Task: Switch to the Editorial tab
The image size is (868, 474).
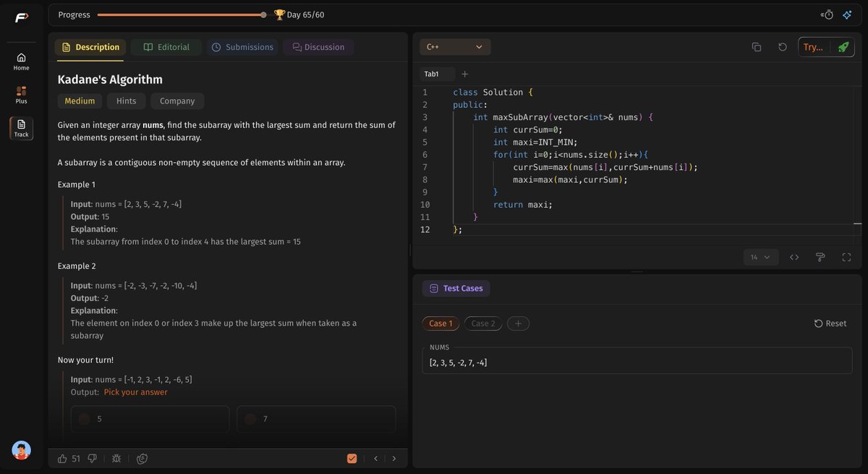Action: point(166,47)
